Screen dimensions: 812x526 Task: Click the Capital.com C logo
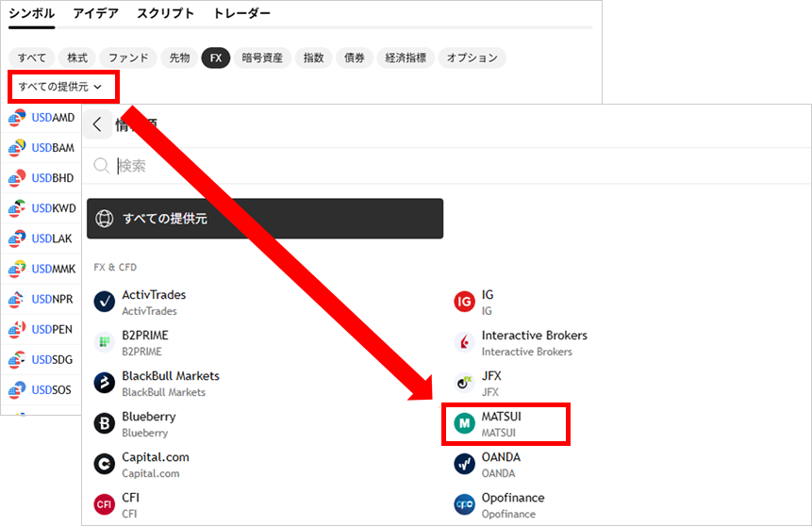pos(104,464)
